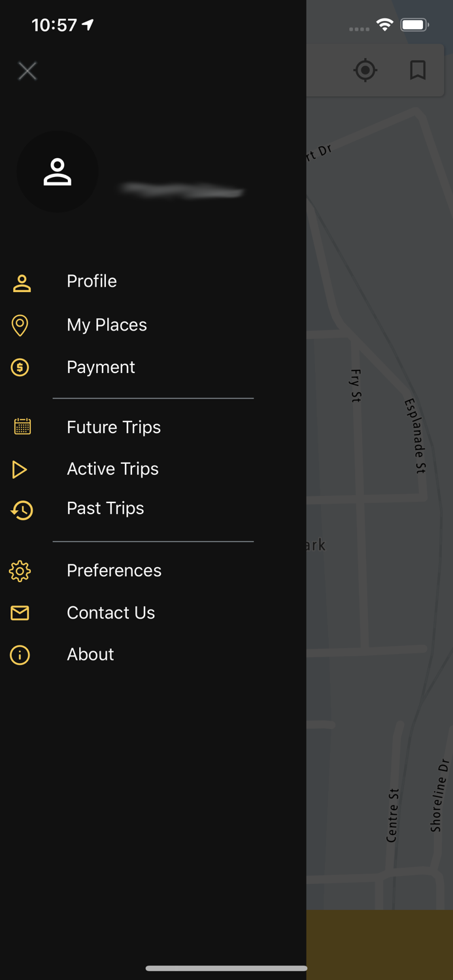Center the map with the locate icon
This screenshot has width=453, height=980.
365,71
